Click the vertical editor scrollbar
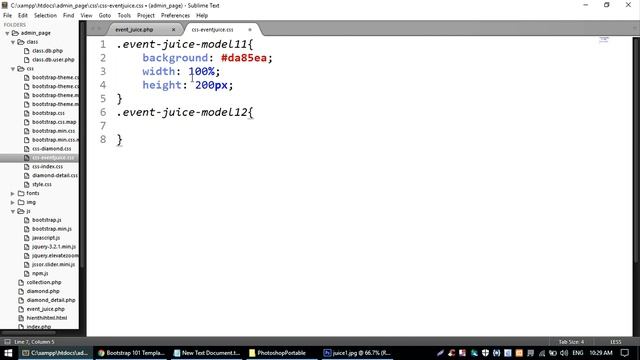 [x=636, y=150]
